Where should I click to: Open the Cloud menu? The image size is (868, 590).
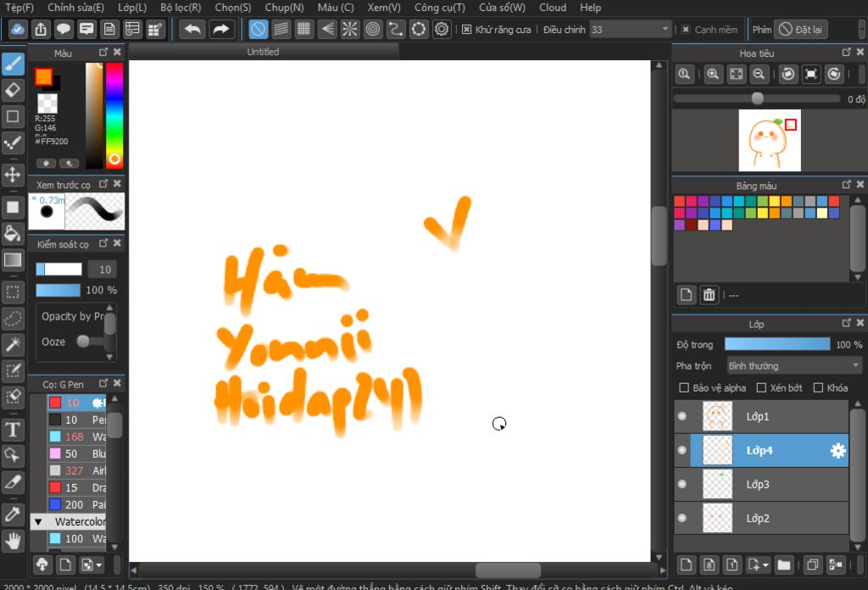[x=553, y=8]
